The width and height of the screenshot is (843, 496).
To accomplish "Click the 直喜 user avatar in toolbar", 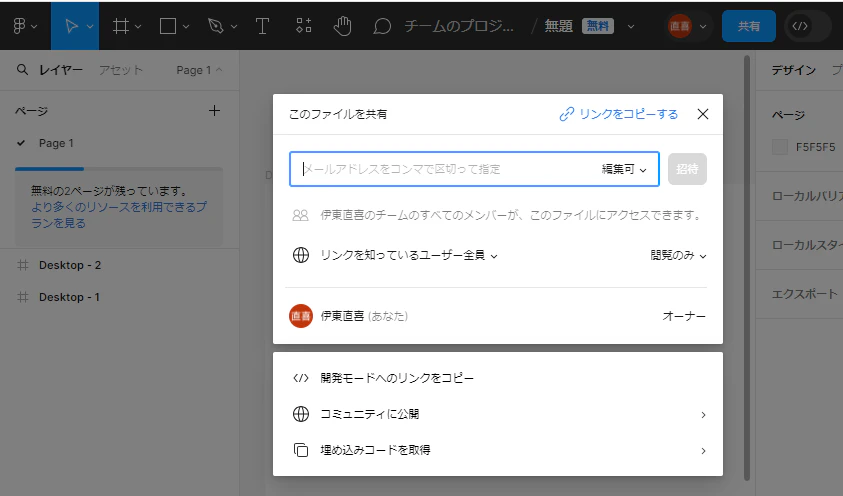I will click(x=680, y=26).
